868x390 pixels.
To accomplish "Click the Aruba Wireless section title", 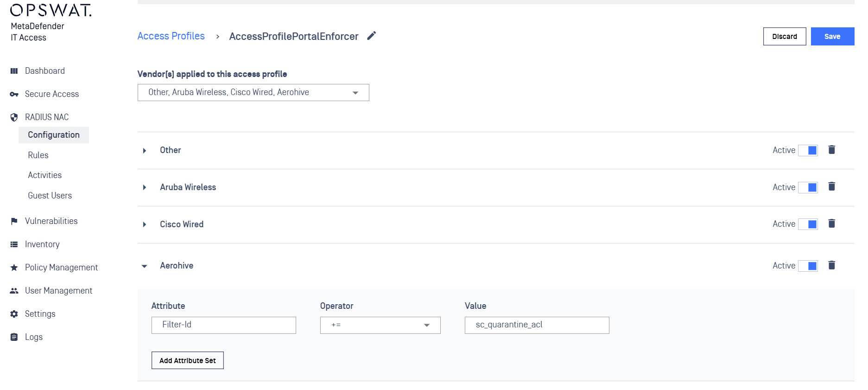I will [188, 187].
